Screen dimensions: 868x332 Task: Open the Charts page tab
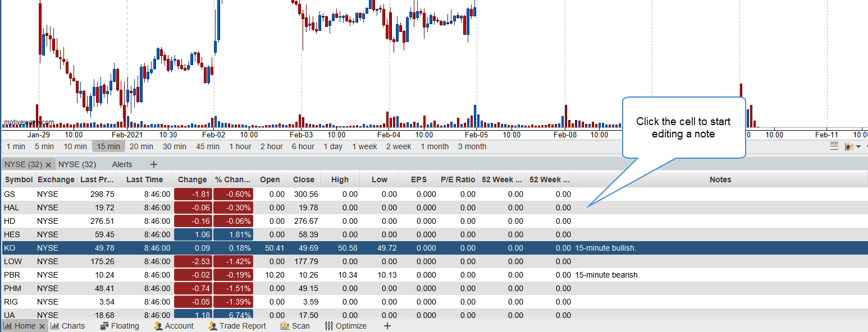tap(68, 326)
